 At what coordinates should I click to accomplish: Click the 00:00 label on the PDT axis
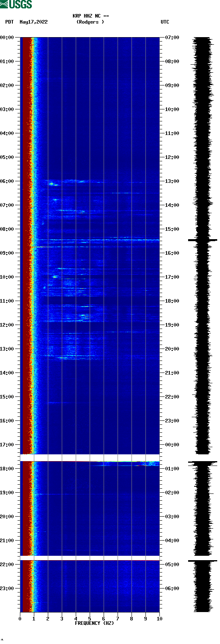pyautogui.click(x=7, y=38)
